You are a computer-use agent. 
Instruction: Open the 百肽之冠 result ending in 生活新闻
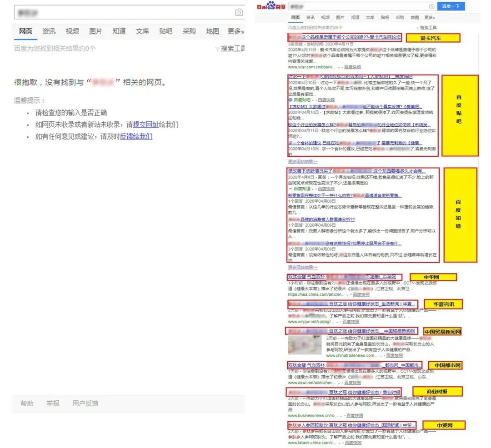[x=352, y=304]
